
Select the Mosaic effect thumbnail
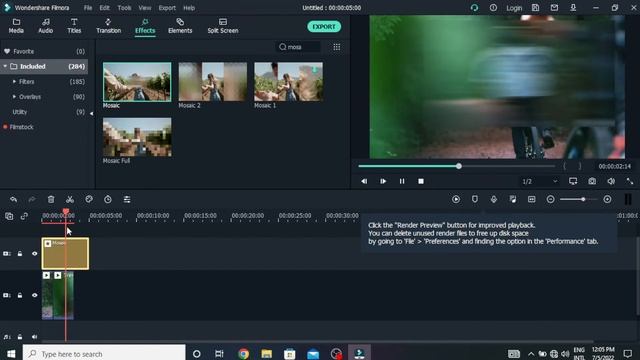137,82
